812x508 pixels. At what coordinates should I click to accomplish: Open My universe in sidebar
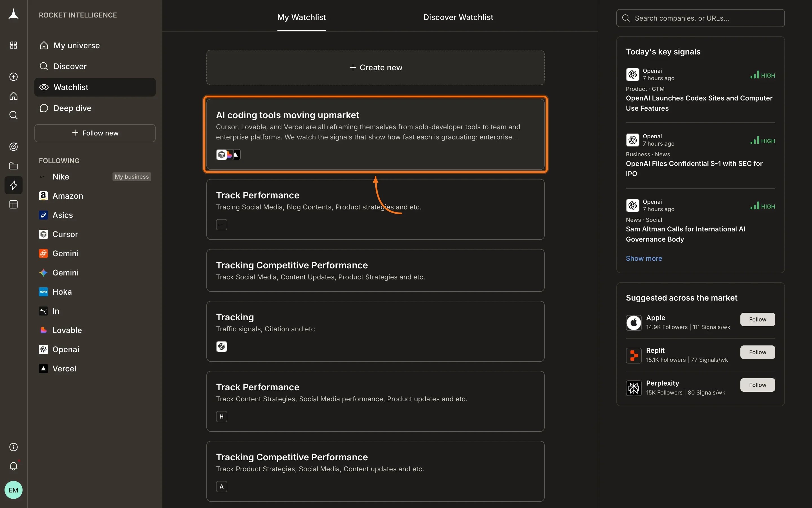(95, 45)
